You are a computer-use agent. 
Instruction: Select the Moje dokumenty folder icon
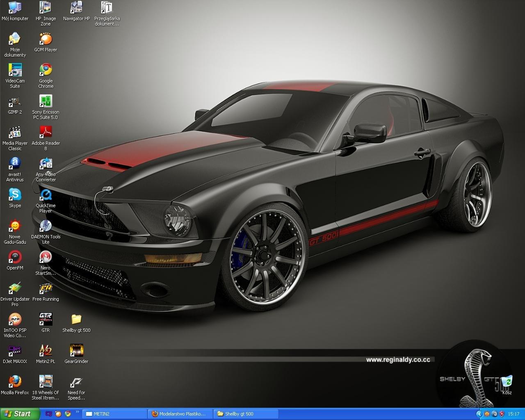tap(15, 45)
